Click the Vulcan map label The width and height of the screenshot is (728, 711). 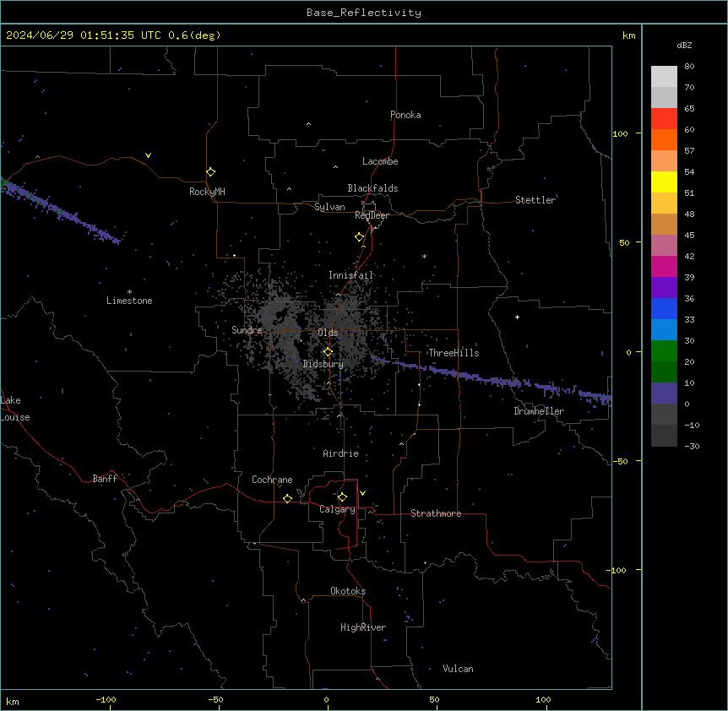tap(459, 669)
